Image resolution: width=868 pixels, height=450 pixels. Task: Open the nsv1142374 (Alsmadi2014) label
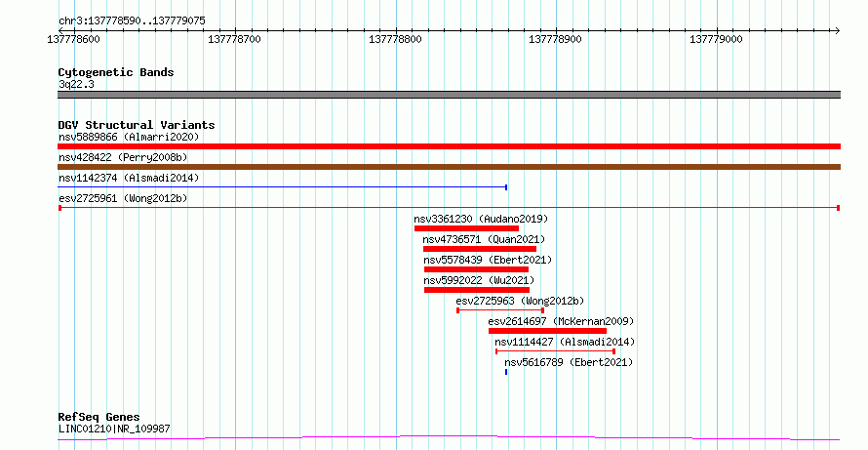[x=129, y=178]
